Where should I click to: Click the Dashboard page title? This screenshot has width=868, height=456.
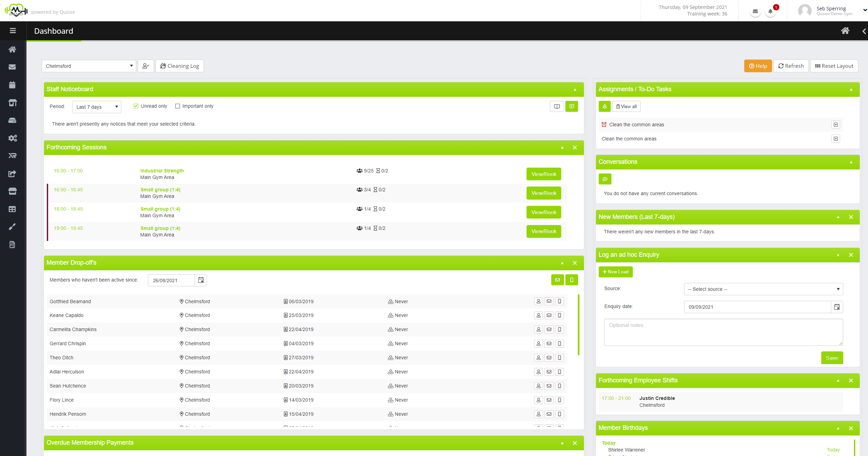pyautogui.click(x=53, y=31)
